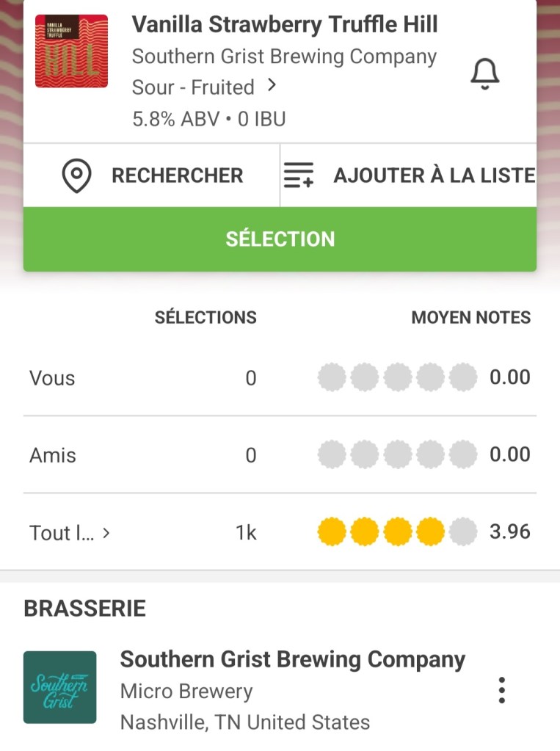The height and width of the screenshot is (751, 560).
Task: Tap the Southern Grist brewery logo
Action: 59,687
